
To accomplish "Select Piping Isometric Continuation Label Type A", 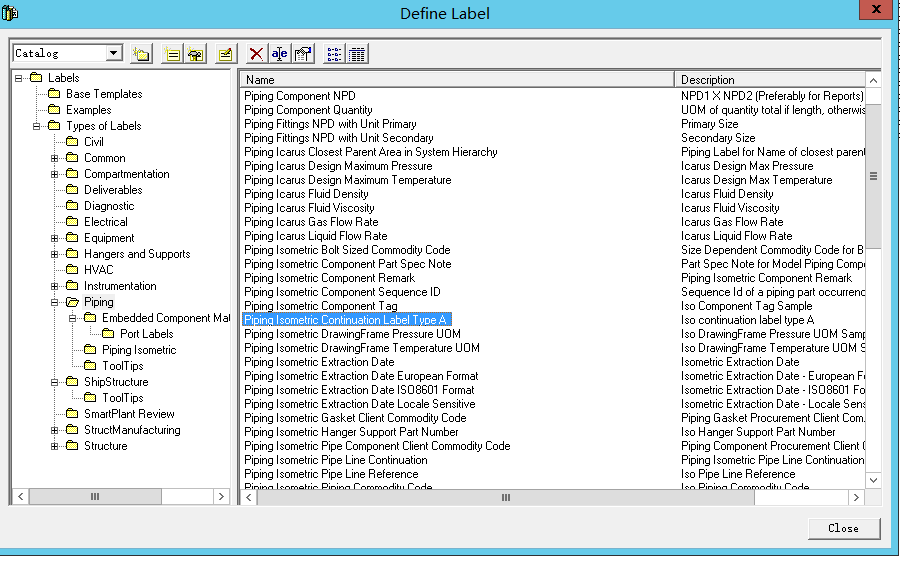I will [346, 320].
